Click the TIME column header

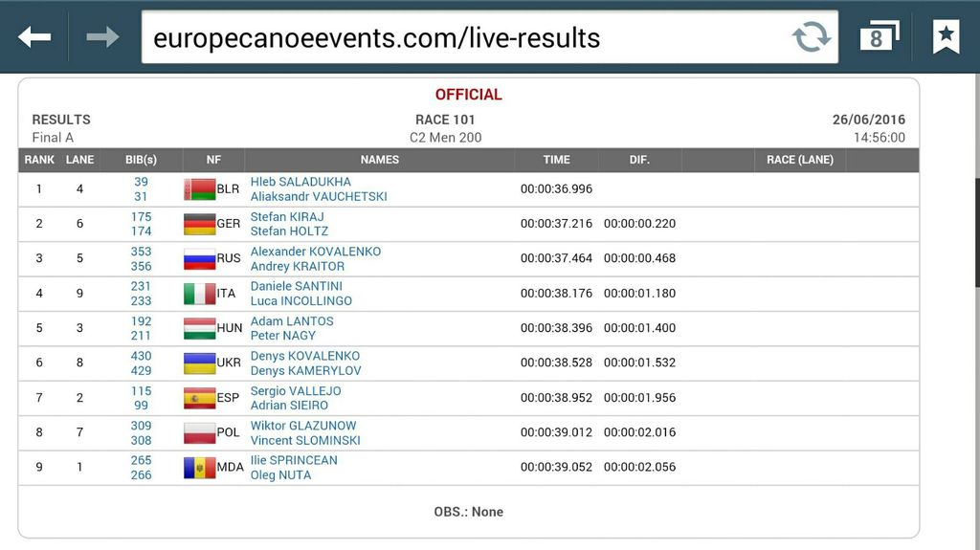click(556, 160)
